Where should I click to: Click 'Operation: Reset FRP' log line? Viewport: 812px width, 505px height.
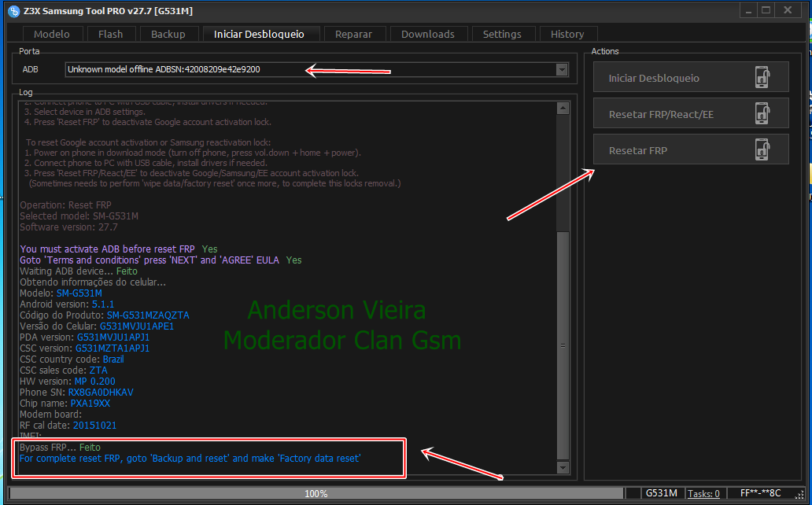[66, 205]
